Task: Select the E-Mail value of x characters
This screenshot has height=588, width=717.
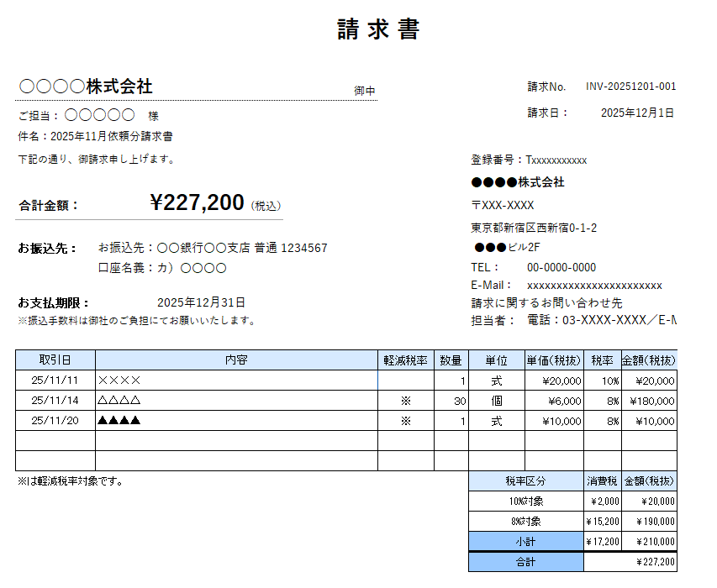Action: [x=594, y=286]
